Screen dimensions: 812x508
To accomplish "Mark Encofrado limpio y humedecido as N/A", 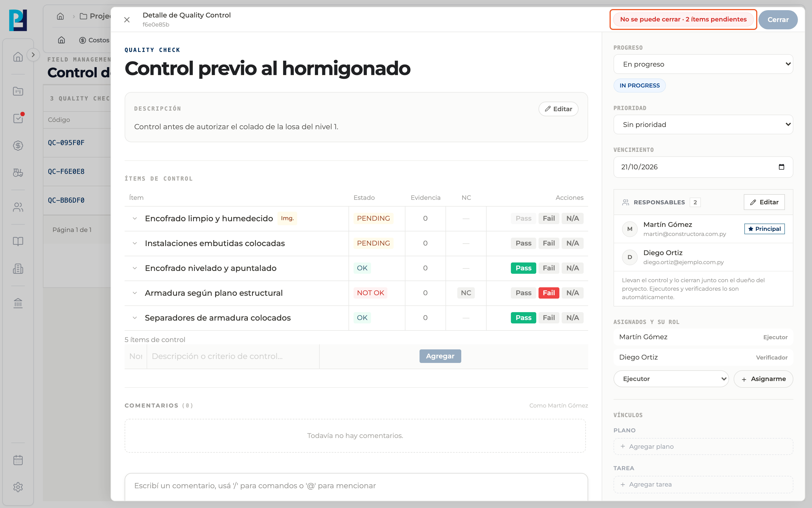I will click(572, 218).
